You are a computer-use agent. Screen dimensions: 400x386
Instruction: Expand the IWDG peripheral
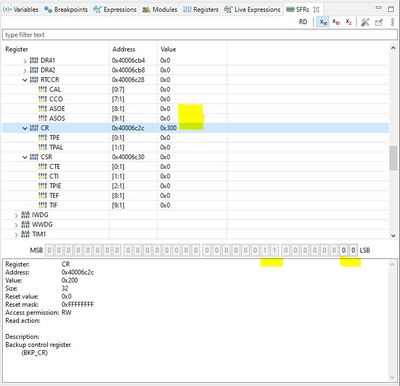pyautogui.click(x=16, y=215)
